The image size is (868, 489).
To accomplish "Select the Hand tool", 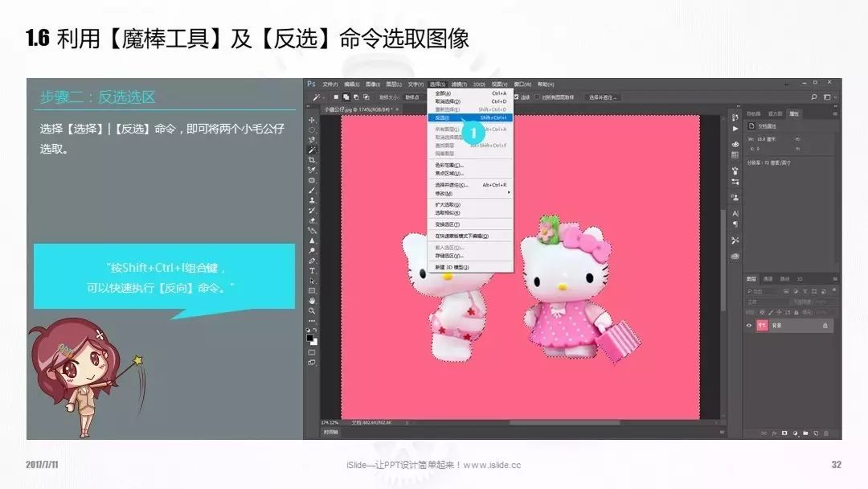I will point(312,301).
